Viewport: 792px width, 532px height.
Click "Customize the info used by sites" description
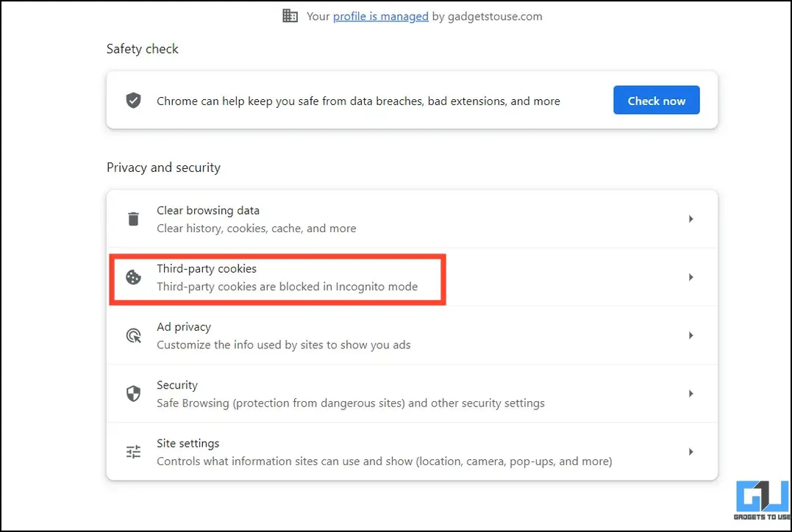283,345
